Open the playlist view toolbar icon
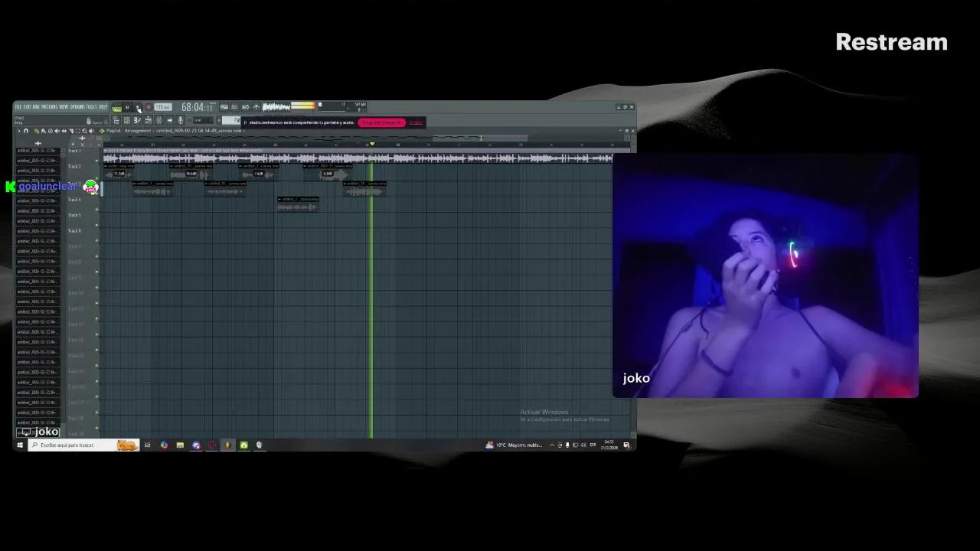The width and height of the screenshot is (980, 551). click(x=116, y=120)
